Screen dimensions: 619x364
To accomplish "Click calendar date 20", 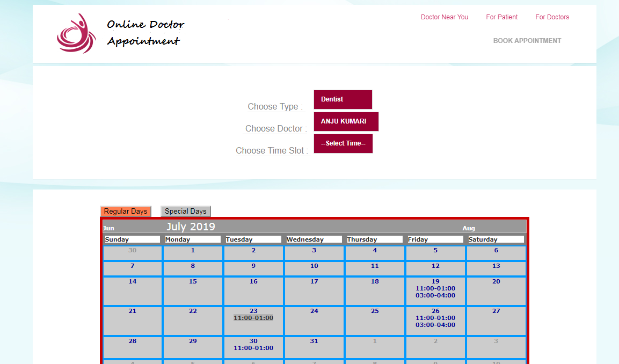I will (x=496, y=281).
